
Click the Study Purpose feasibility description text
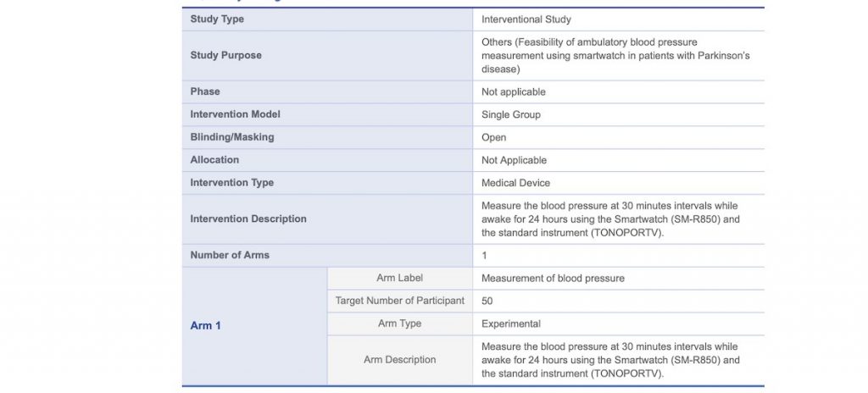point(615,55)
